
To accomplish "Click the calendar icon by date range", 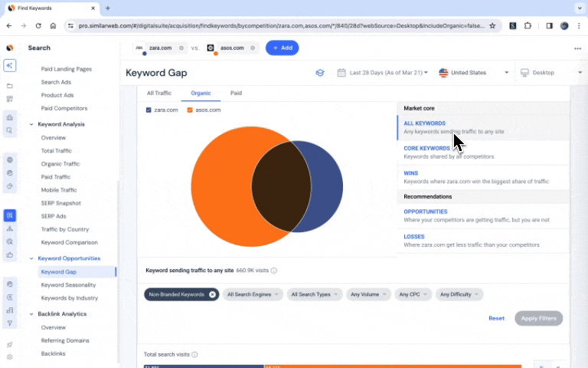I will 341,73.
